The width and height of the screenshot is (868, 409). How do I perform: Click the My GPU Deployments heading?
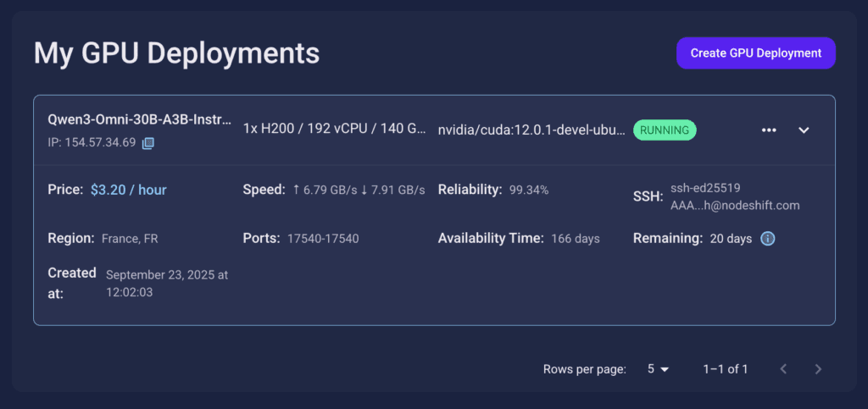[176, 53]
